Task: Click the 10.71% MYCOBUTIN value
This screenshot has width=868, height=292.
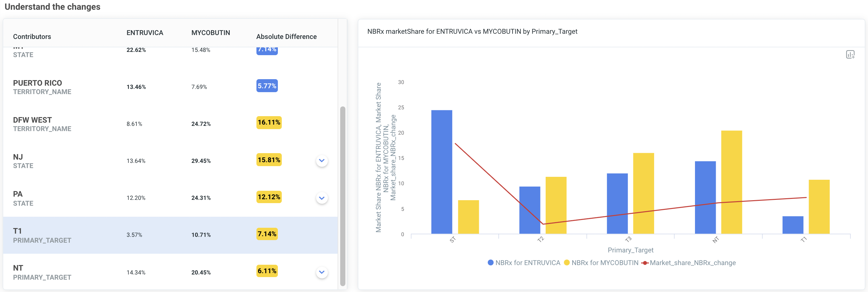Action: (x=201, y=235)
